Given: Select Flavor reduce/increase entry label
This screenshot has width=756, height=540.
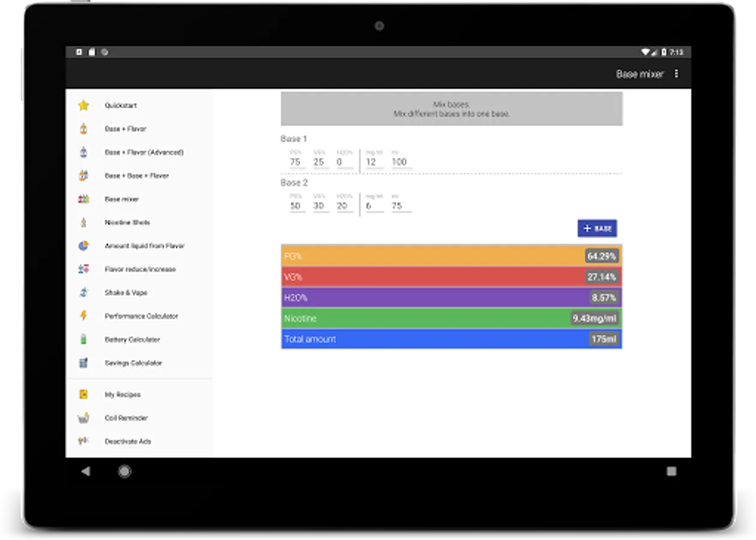Looking at the screenshot, I should [x=140, y=269].
